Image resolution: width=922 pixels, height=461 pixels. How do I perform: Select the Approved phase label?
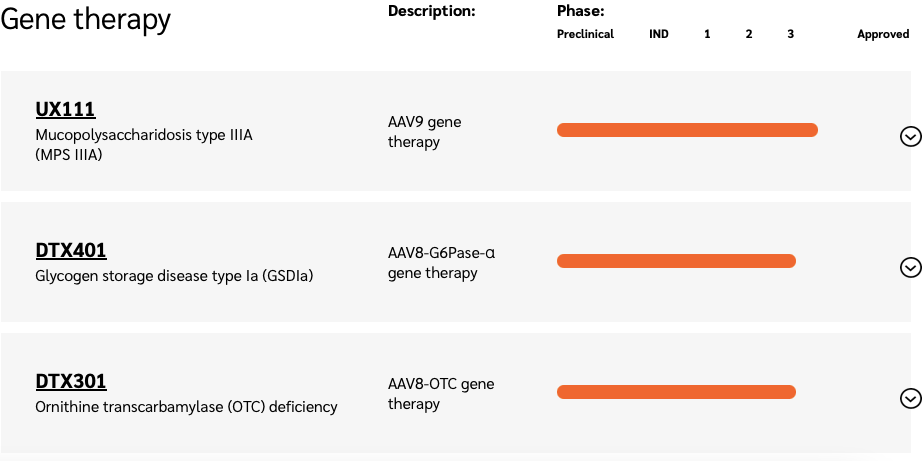pos(883,34)
